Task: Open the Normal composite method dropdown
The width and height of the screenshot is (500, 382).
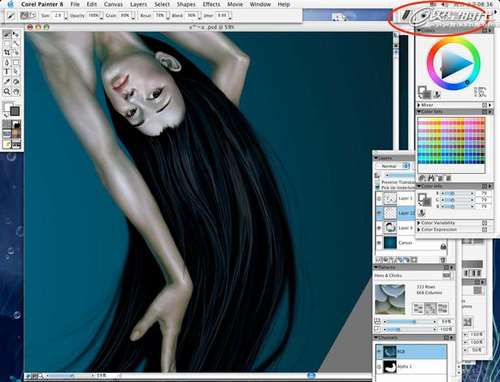Action: point(393,166)
